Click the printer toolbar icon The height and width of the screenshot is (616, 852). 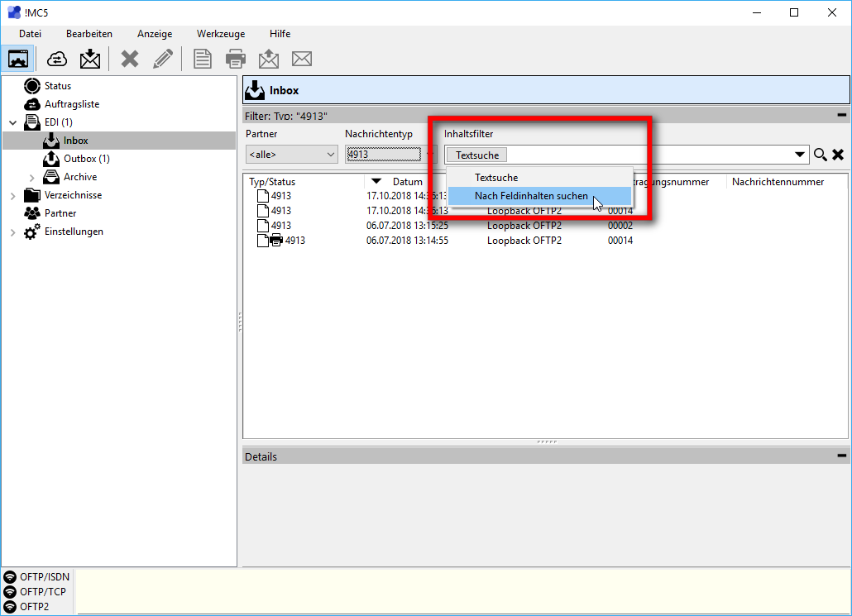point(236,59)
